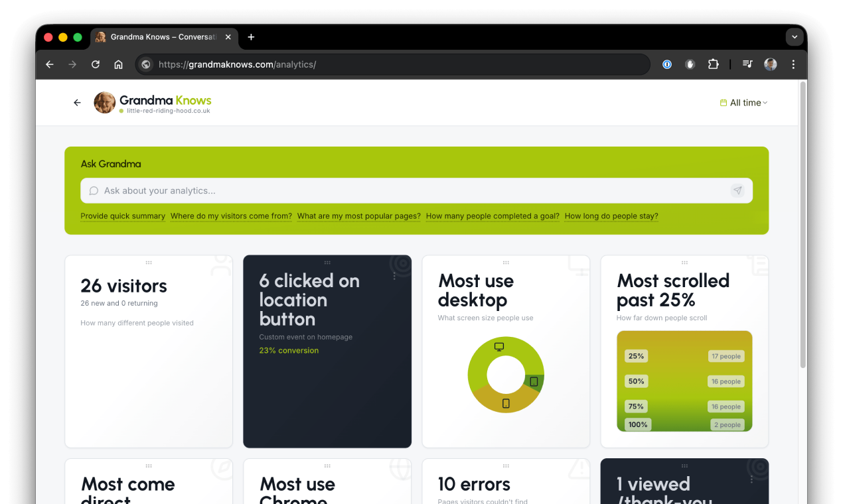Open Chrome's three-dot menu
Screen dimensions: 843x504
tap(793, 64)
